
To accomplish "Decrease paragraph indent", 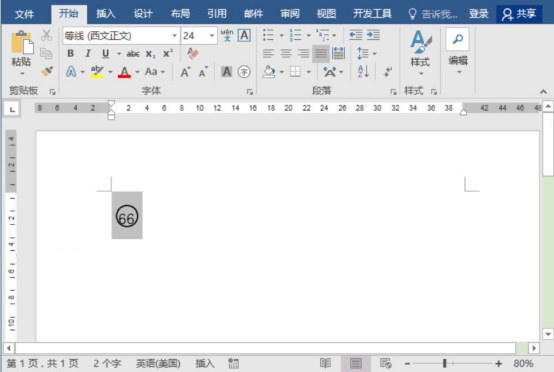I will click(356, 35).
